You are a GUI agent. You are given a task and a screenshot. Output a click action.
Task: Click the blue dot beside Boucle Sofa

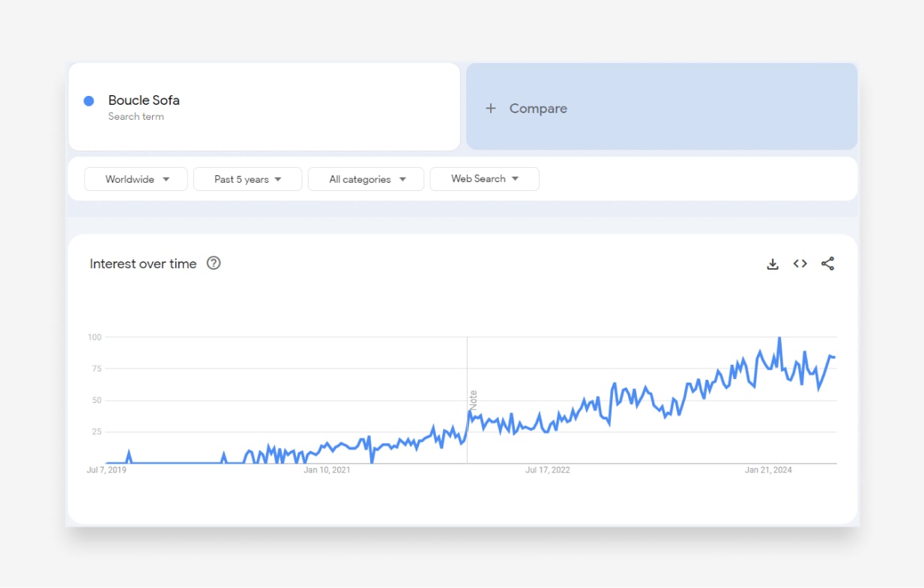pyautogui.click(x=88, y=100)
